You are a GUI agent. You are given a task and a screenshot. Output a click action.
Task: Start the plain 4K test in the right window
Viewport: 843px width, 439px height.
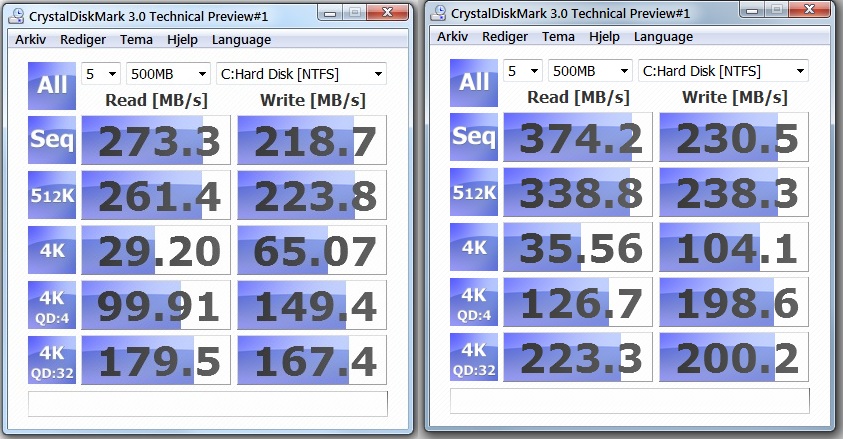point(474,247)
